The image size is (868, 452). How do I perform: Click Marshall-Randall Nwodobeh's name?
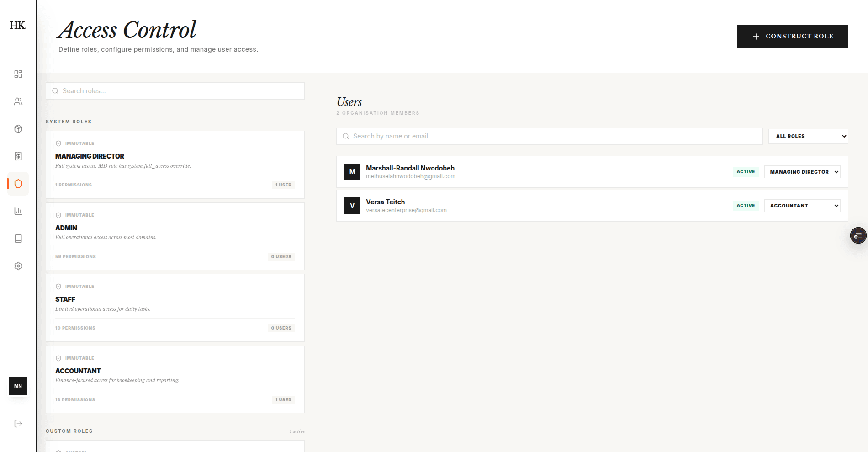tap(410, 168)
